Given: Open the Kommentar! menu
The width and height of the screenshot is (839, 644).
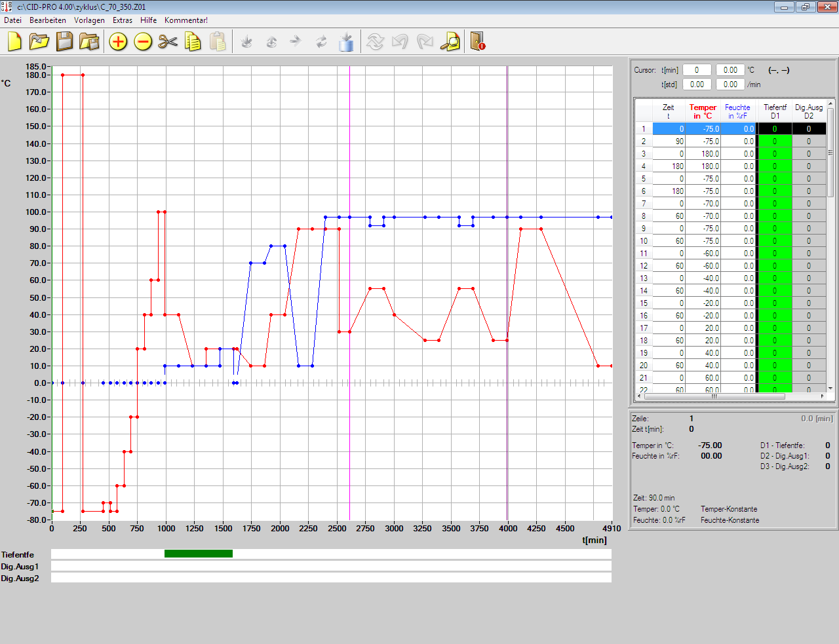Looking at the screenshot, I should [x=186, y=20].
